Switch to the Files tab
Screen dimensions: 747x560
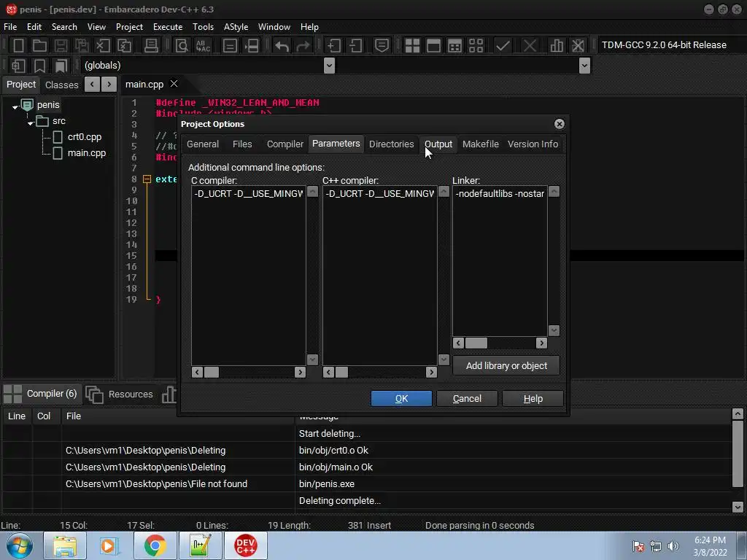pos(242,144)
